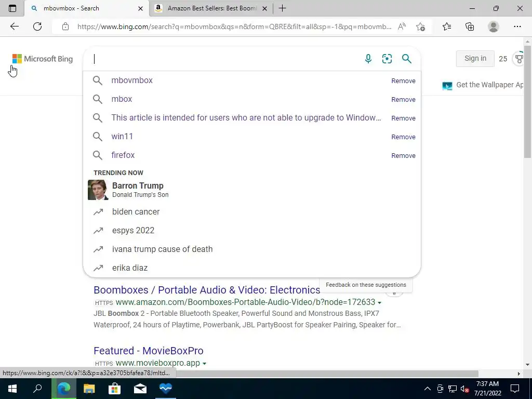This screenshot has height=399, width=532.
Task: Switch to Amazon Best Sellers tab
Action: tap(210, 8)
